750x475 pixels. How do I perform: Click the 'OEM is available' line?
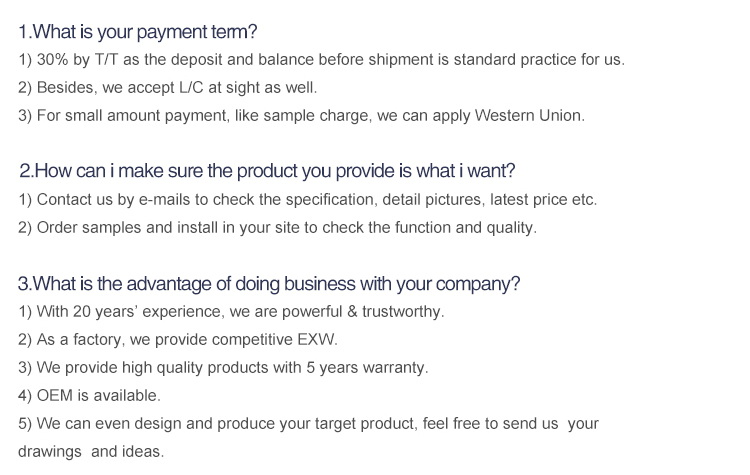pos(90,395)
